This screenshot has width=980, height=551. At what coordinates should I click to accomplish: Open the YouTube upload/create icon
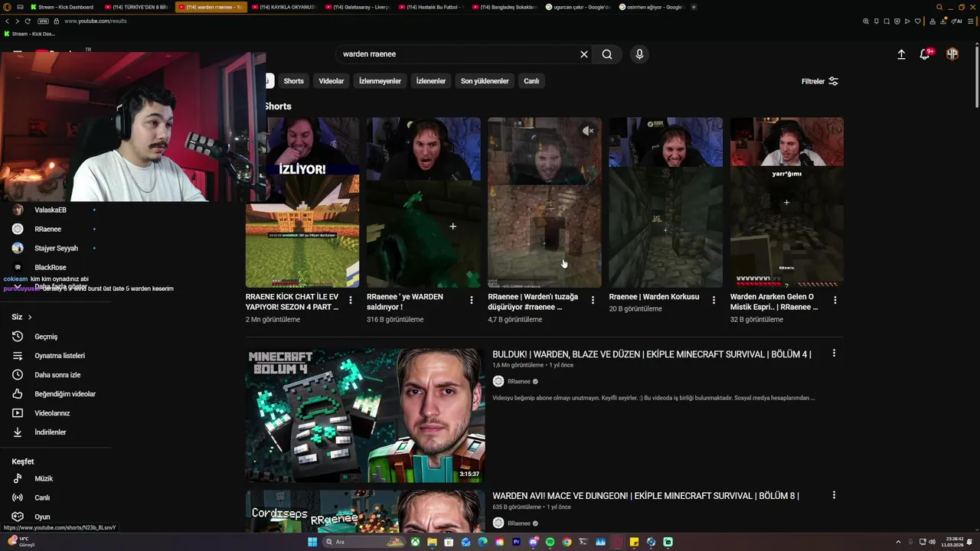click(901, 54)
